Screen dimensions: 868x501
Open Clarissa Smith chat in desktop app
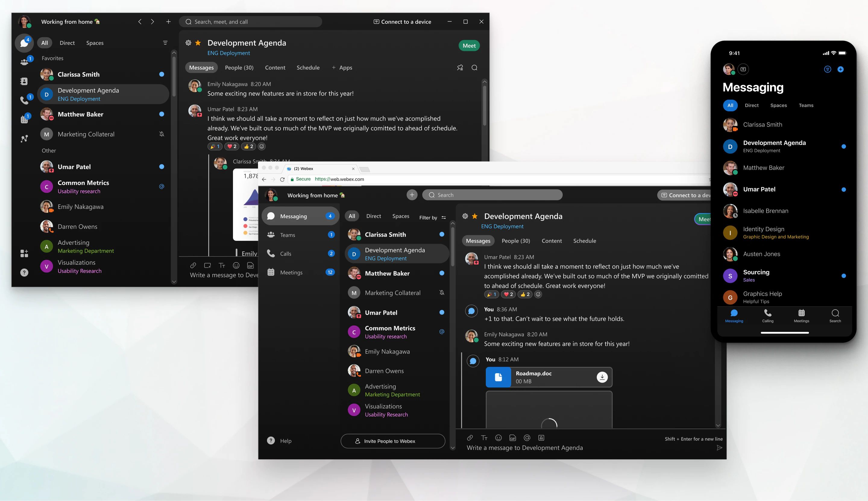[102, 74]
